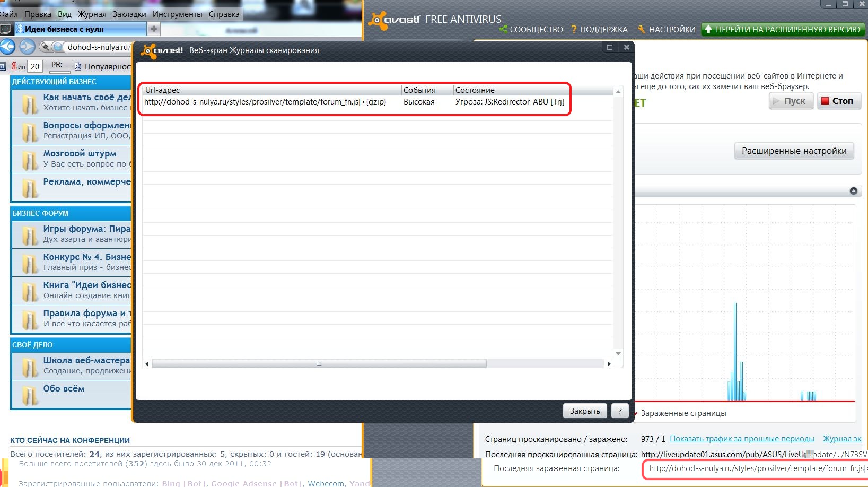Click the Показать трафик за прошлые периоды link
This screenshot has height=487, width=868.
tap(741, 439)
